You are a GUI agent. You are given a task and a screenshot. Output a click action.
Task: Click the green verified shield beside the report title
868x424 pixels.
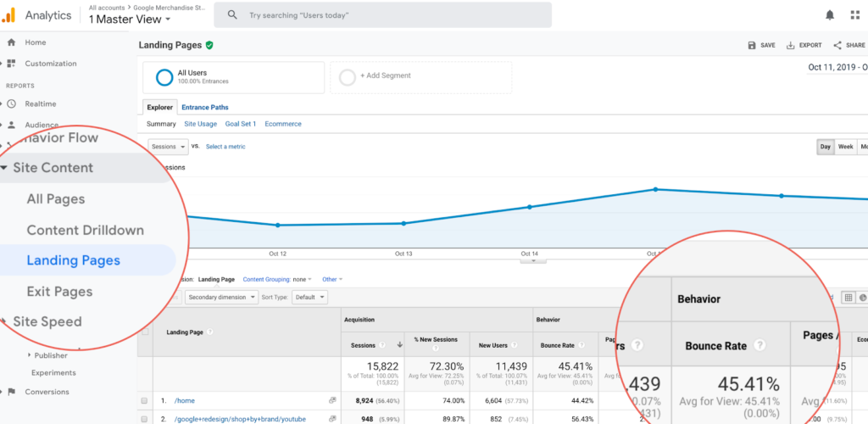coord(209,46)
